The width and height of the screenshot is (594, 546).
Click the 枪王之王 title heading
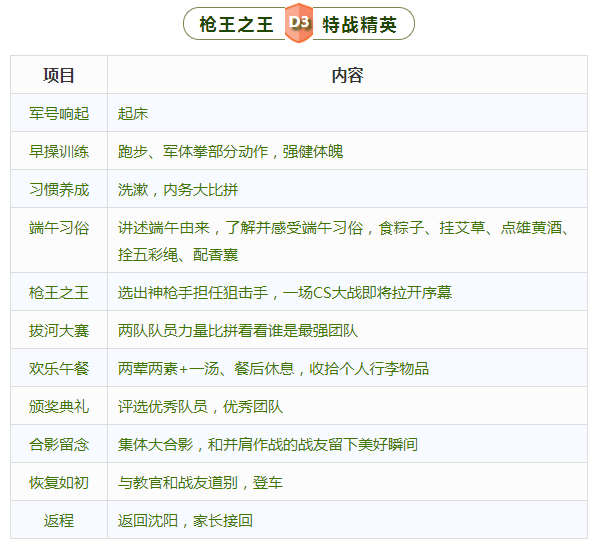(236, 25)
